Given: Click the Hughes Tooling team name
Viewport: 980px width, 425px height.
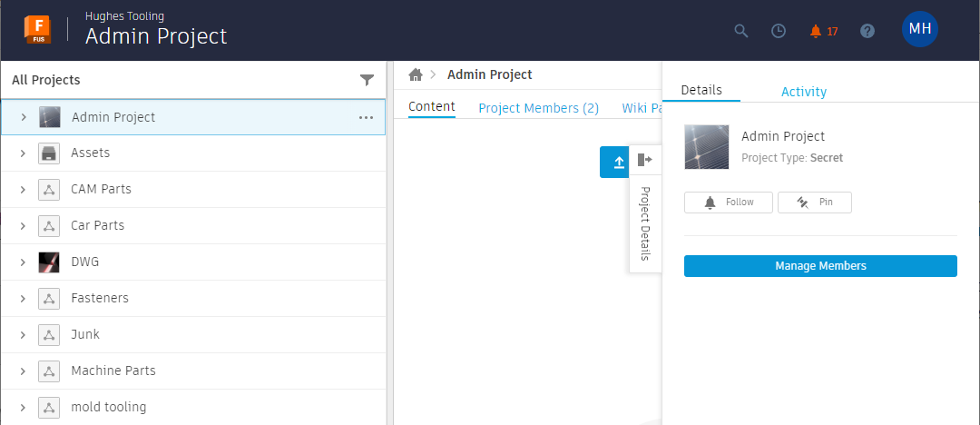Looking at the screenshot, I should pos(124,15).
